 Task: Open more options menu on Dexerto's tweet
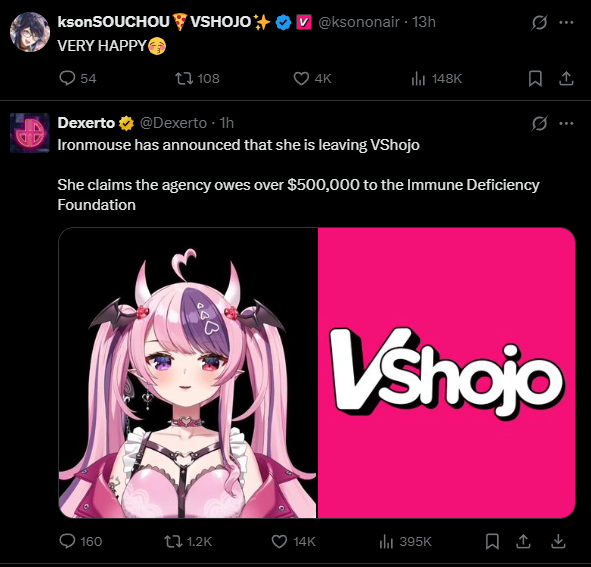pos(567,123)
